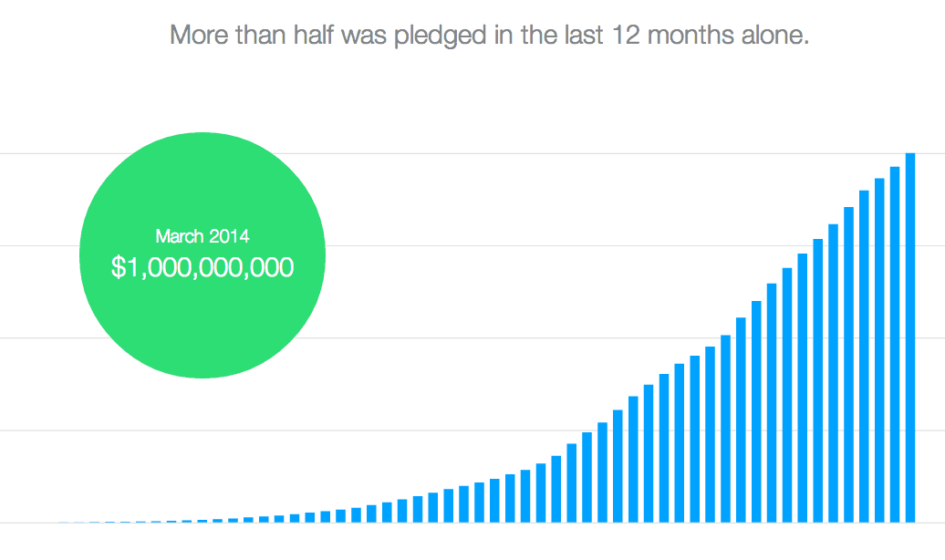
Task: Choose the third blue bar from the right
Action: [x=879, y=350]
